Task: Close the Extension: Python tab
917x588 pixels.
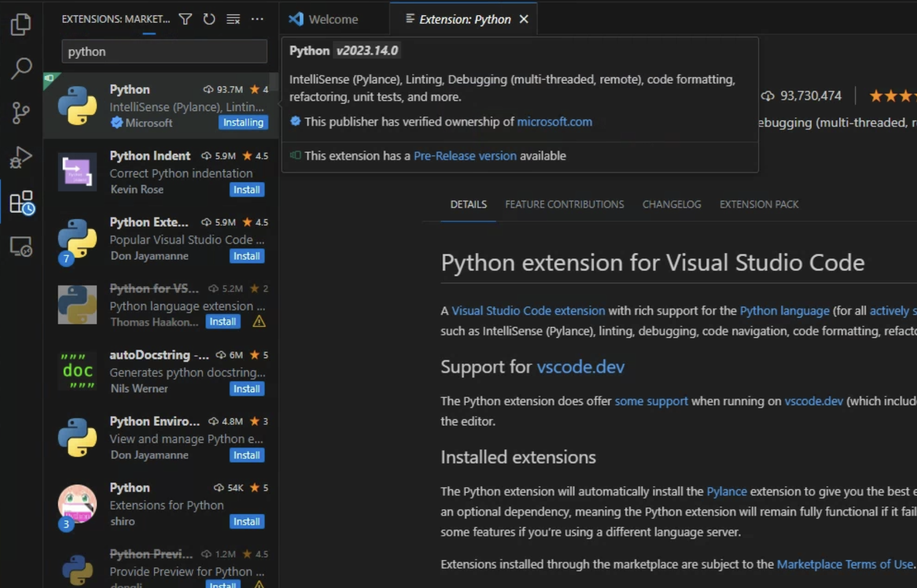Action: click(x=524, y=19)
